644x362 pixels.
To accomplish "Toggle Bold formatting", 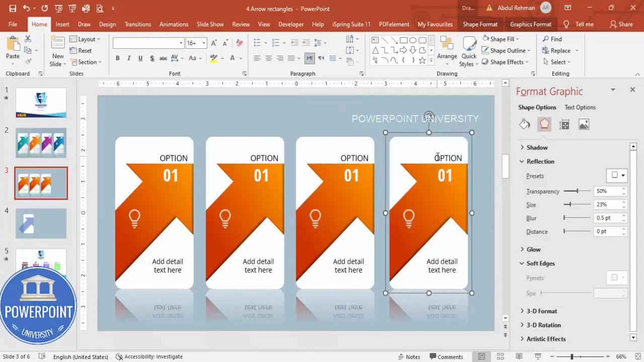I will [118, 58].
